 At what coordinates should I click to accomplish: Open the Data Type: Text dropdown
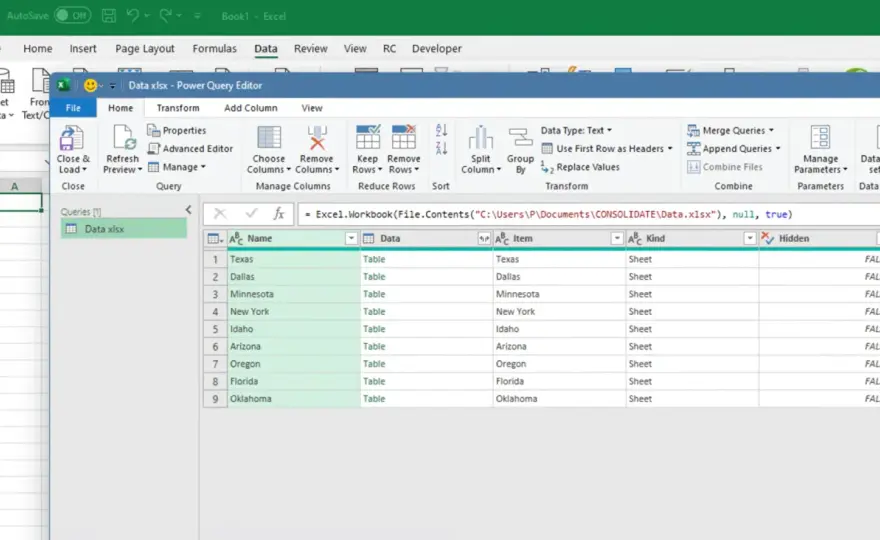click(x=576, y=130)
